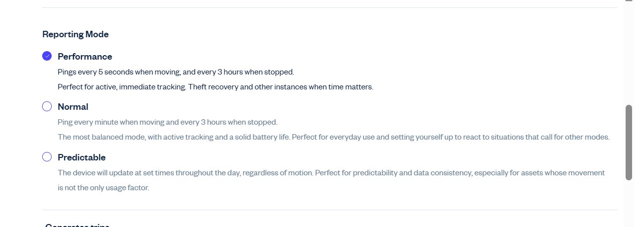Click the bold Predictable option label

coord(81,157)
